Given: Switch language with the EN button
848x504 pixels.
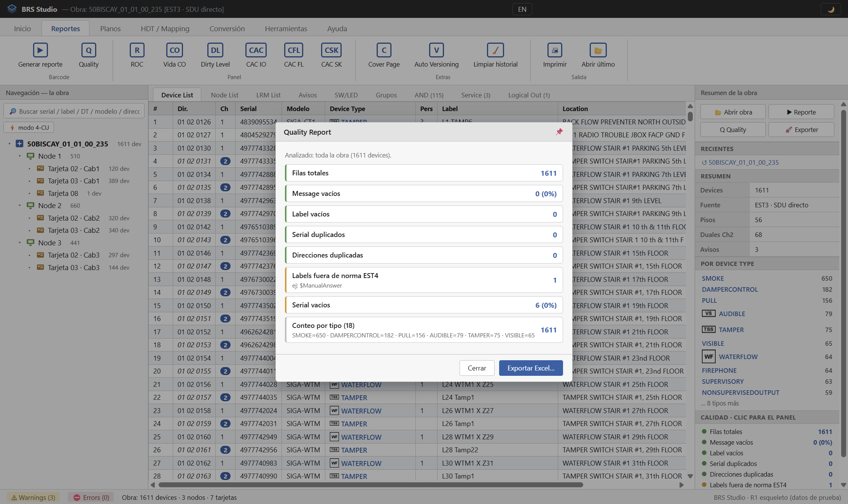Looking at the screenshot, I should pyautogui.click(x=522, y=9).
